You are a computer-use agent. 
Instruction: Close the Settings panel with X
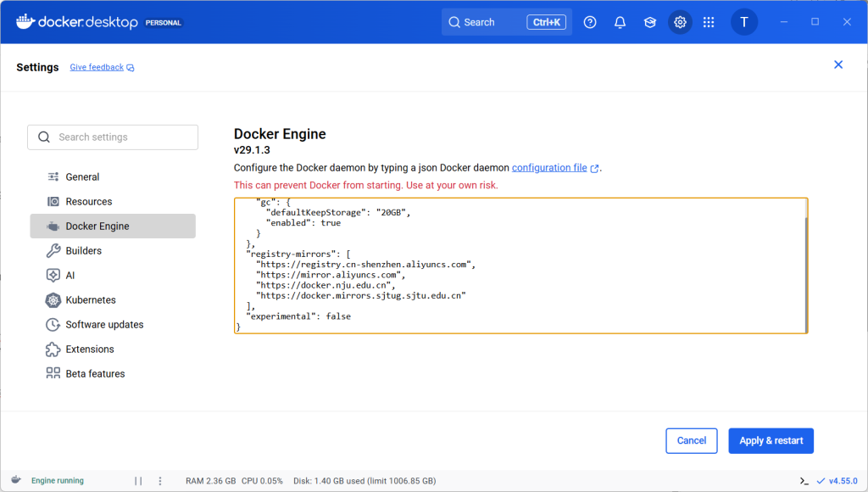click(838, 64)
